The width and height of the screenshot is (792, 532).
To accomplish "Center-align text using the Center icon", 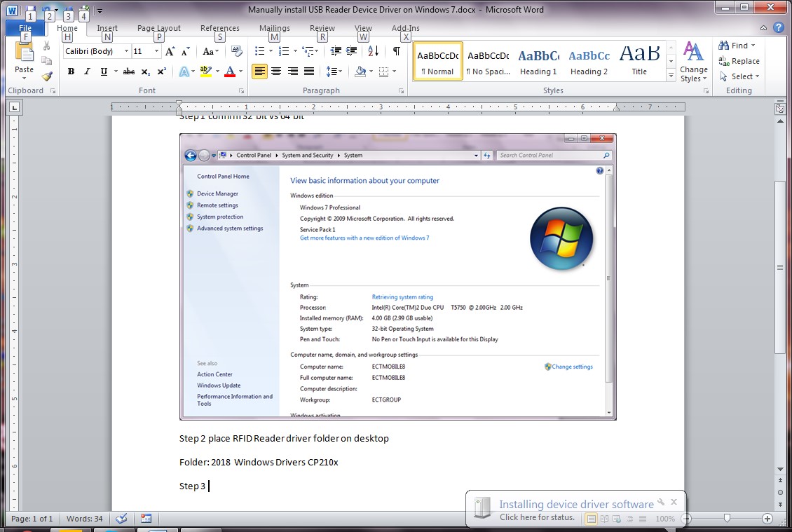I will coord(276,71).
